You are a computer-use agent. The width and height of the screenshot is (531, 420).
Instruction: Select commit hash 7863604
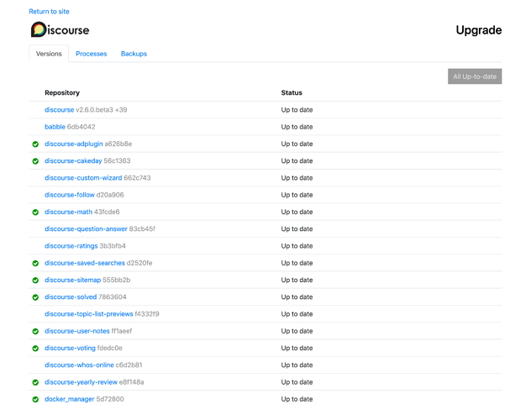tap(113, 297)
